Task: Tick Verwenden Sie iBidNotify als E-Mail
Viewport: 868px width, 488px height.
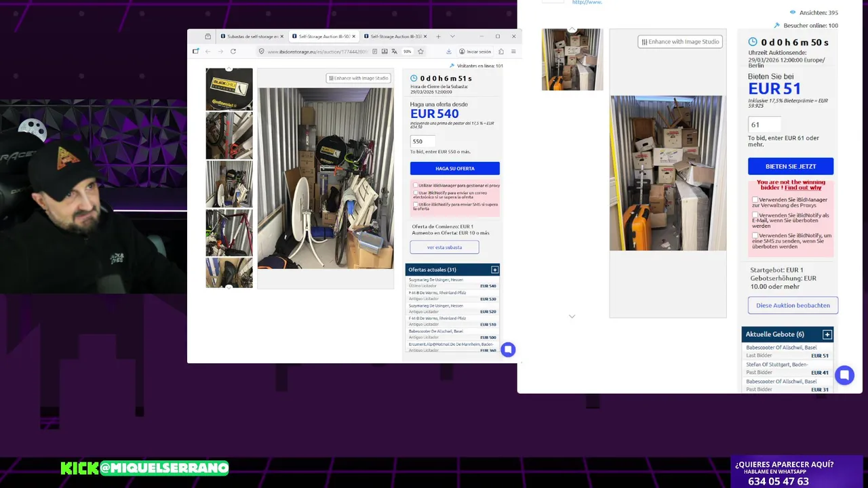Action: point(755,216)
